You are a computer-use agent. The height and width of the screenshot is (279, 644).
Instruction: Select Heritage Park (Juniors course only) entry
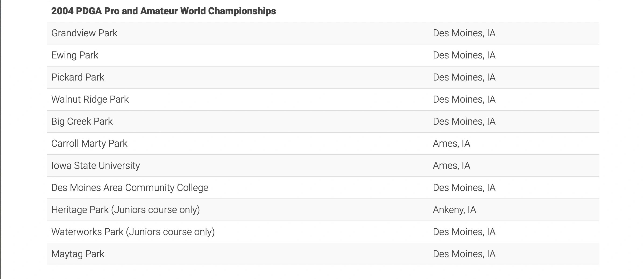(125, 210)
